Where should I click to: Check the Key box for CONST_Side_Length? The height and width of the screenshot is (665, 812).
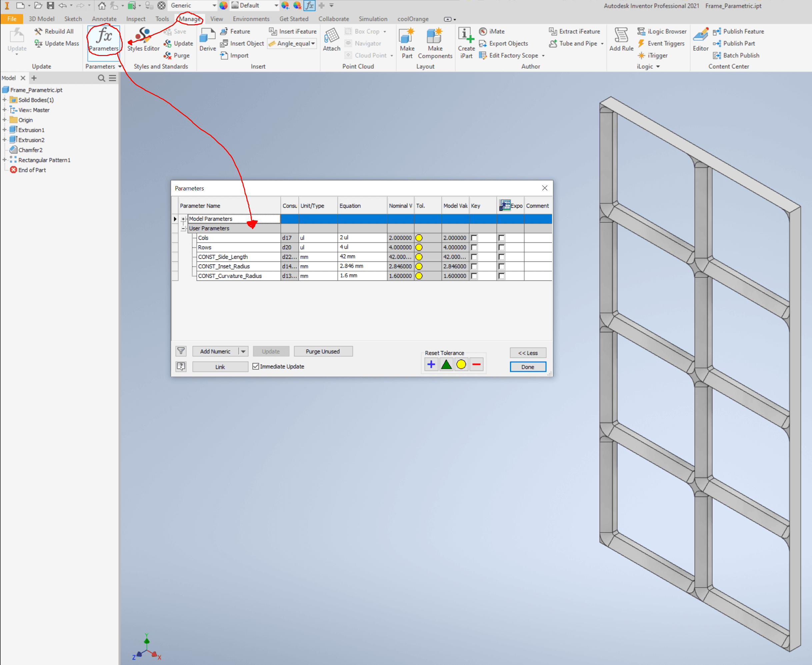474,257
